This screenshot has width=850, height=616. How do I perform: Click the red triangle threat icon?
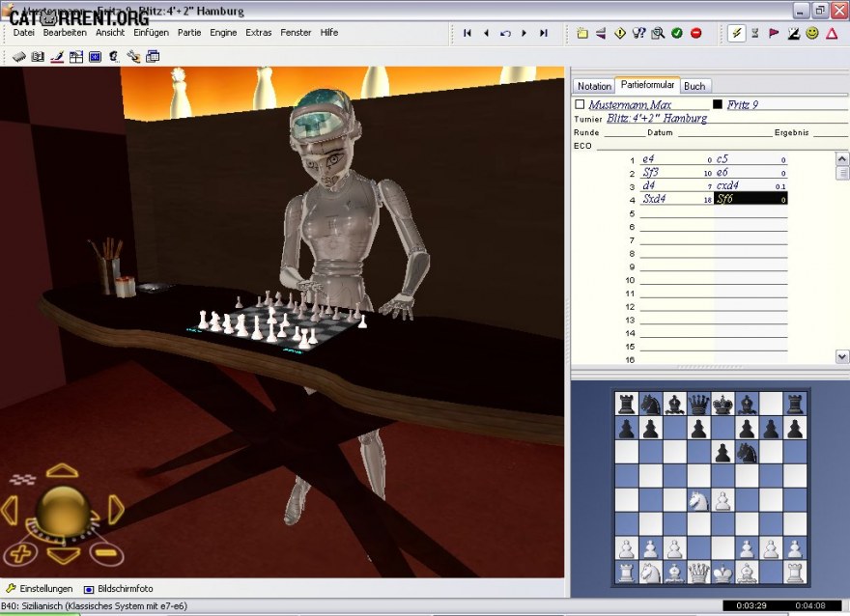pyautogui.click(x=832, y=33)
